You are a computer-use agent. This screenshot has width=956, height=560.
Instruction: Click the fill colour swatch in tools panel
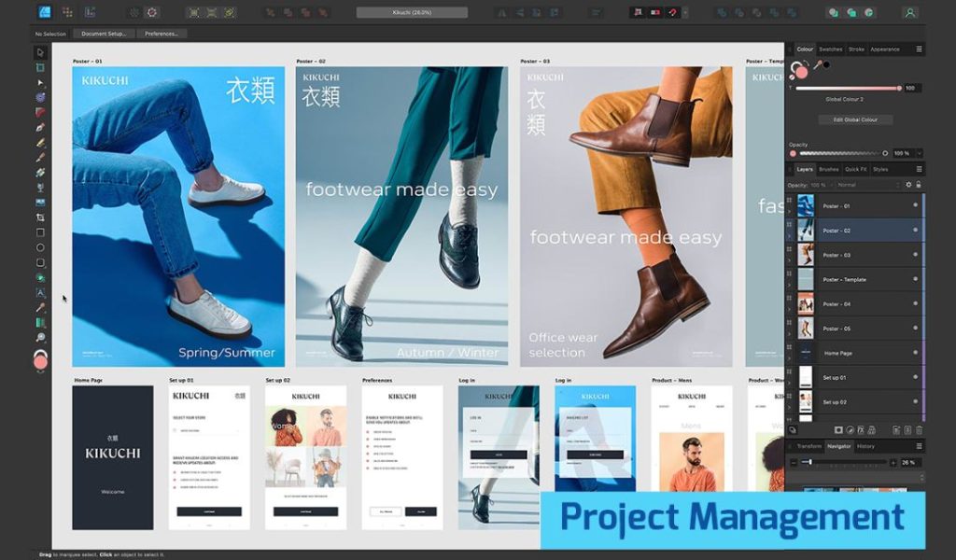click(x=40, y=361)
